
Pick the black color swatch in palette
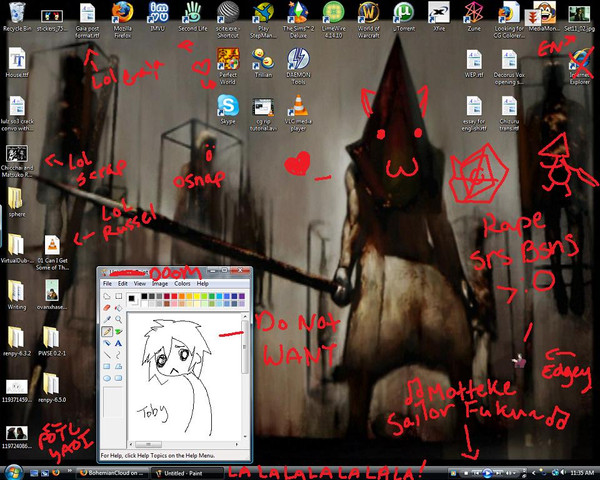144,296
